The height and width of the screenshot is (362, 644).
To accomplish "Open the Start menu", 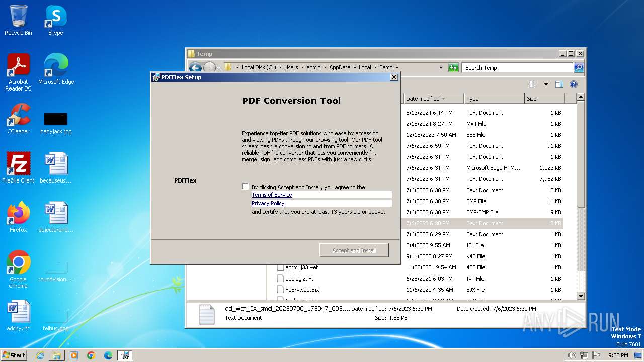I will coord(14,355).
